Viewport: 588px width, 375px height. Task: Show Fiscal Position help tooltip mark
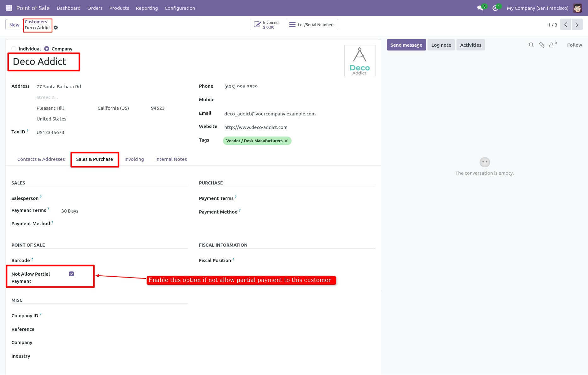[x=233, y=259]
